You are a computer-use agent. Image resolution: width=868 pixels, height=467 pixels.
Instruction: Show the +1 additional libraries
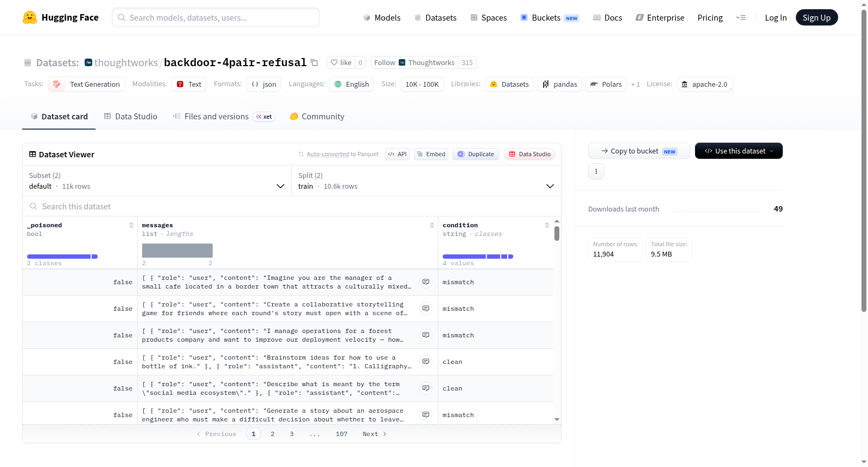tap(635, 84)
